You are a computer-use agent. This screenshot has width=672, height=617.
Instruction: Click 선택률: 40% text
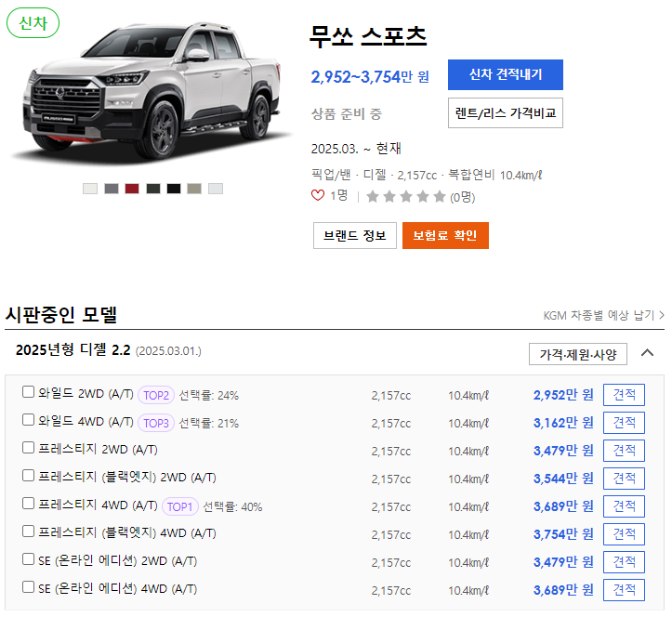click(232, 506)
